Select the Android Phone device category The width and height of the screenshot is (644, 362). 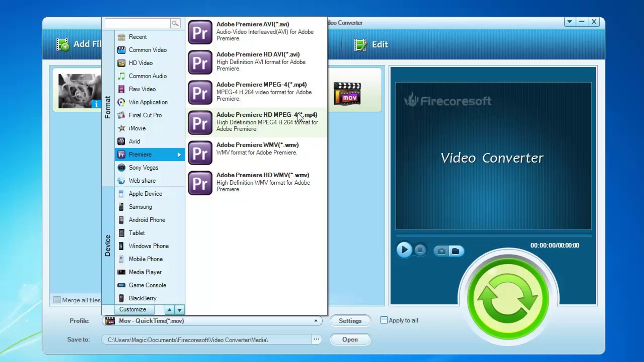(x=147, y=220)
